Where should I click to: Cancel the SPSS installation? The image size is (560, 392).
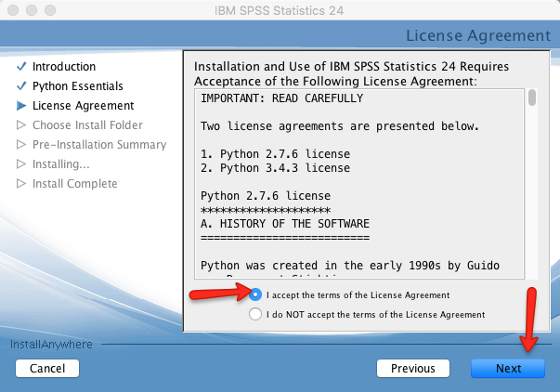[47, 369]
